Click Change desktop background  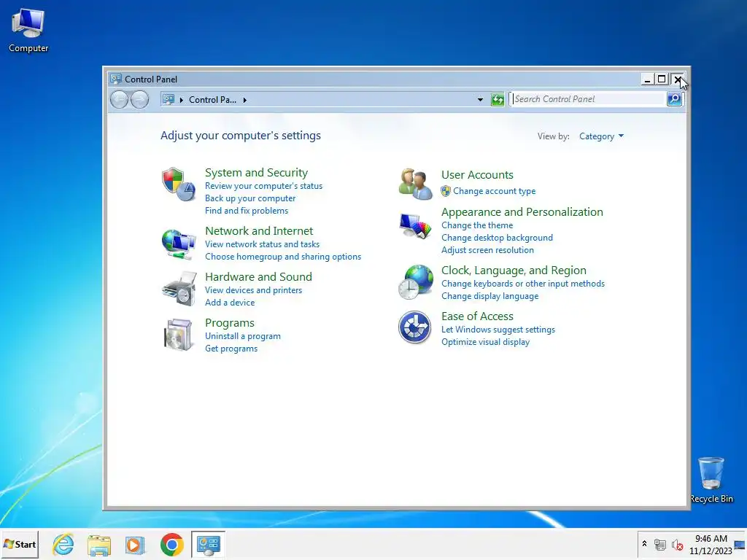point(497,238)
